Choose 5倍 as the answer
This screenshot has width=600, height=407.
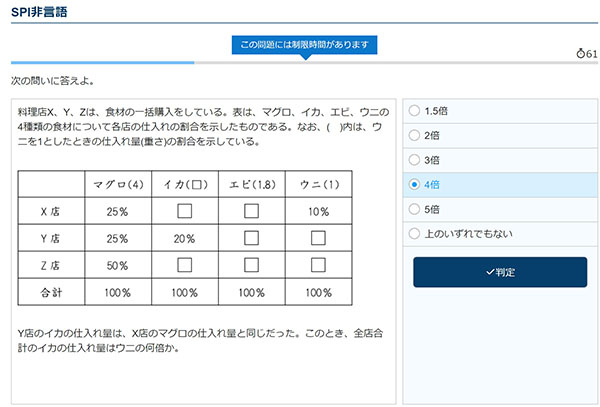click(415, 209)
